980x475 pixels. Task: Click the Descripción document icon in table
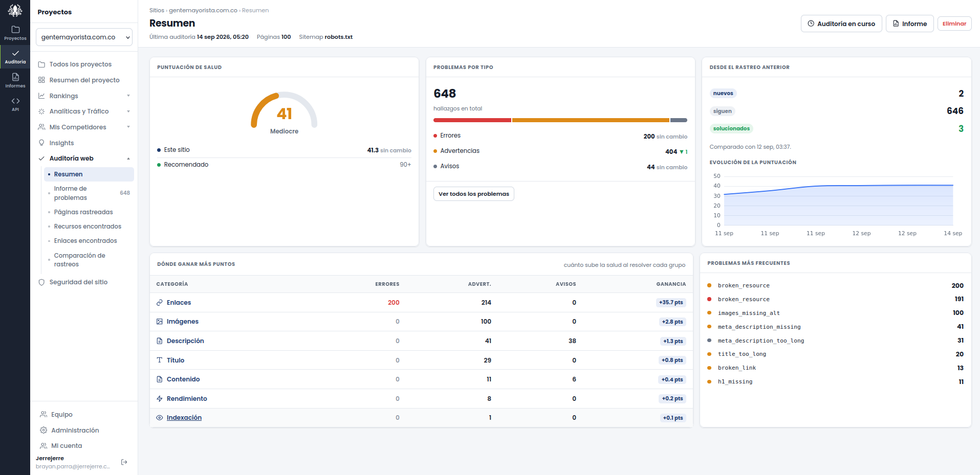160,341
